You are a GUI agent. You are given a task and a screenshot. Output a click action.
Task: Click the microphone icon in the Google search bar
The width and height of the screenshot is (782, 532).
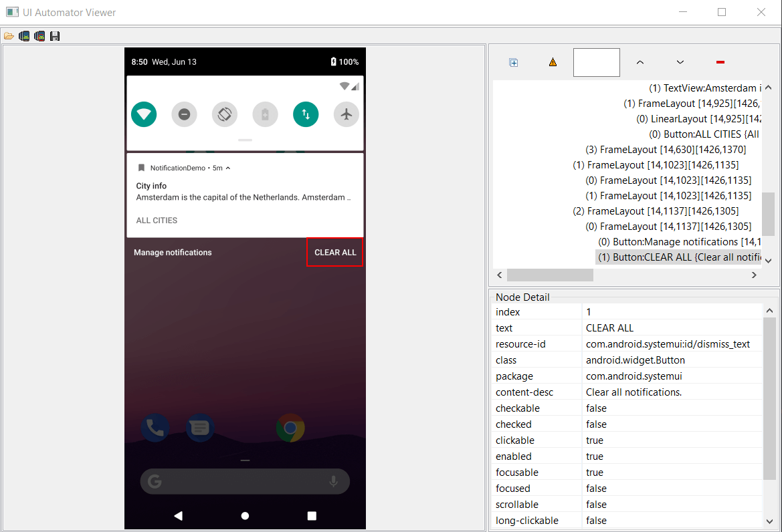pos(334,481)
